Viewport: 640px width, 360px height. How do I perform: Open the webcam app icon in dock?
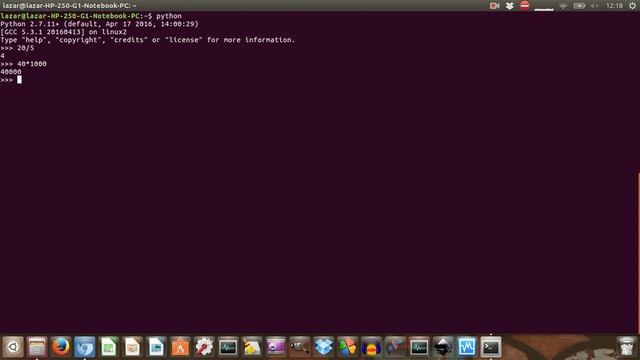pyautogui.click(x=300, y=347)
